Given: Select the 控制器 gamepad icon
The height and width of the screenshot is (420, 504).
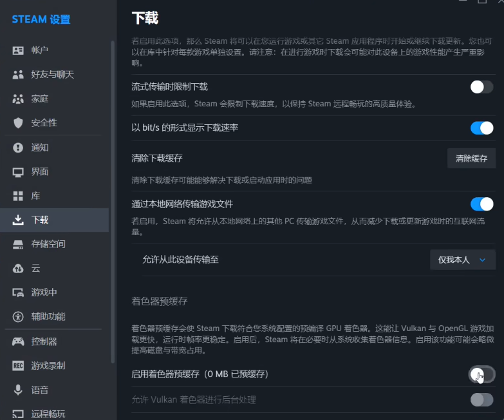Looking at the screenshot, I should click(x=18, y=341).
